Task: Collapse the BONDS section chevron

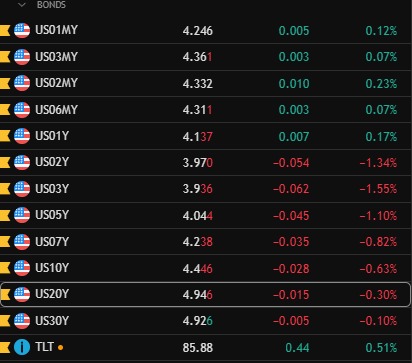Action: pos(22,5)
